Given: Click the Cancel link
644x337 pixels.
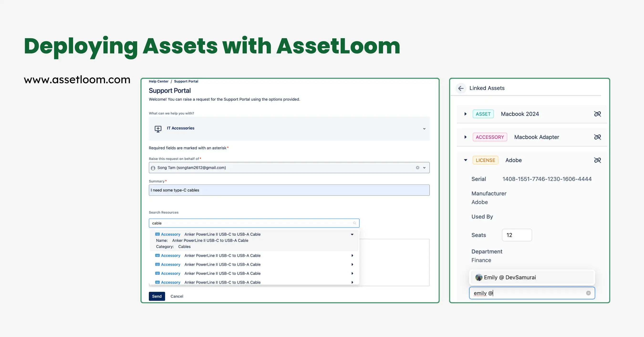Looking at the screenshot, I should point(177,296).
